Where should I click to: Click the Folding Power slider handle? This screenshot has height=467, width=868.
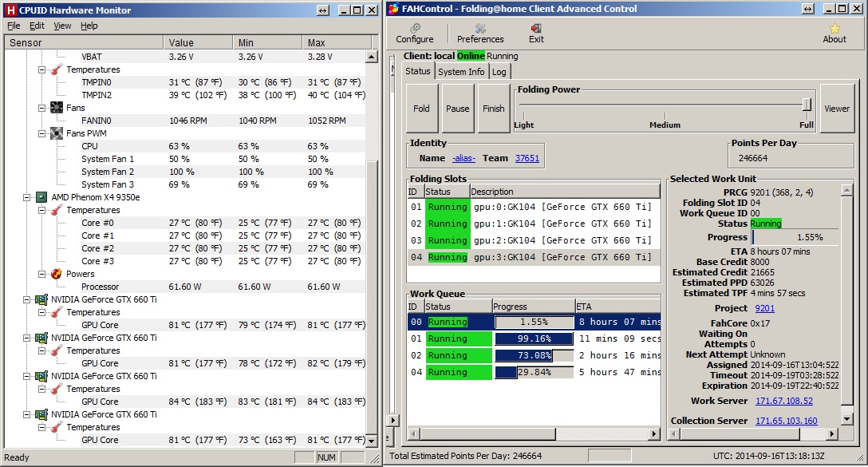coord(807,104)
